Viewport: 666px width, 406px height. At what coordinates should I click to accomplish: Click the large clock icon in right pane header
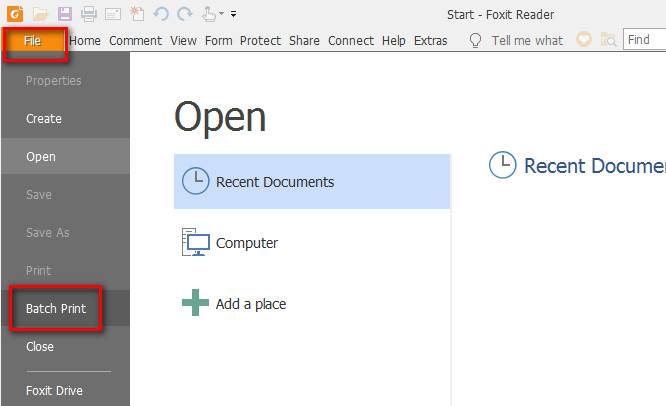point(502,165)
